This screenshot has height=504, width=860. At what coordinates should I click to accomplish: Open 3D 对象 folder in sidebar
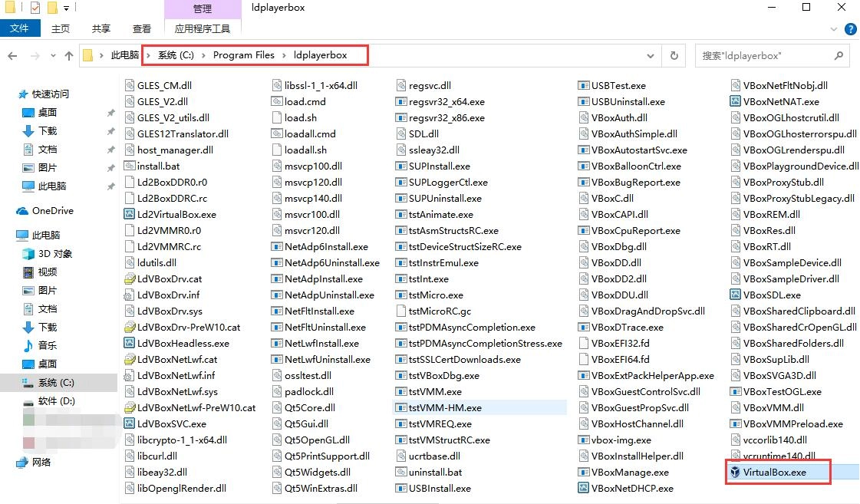point(47,254)
